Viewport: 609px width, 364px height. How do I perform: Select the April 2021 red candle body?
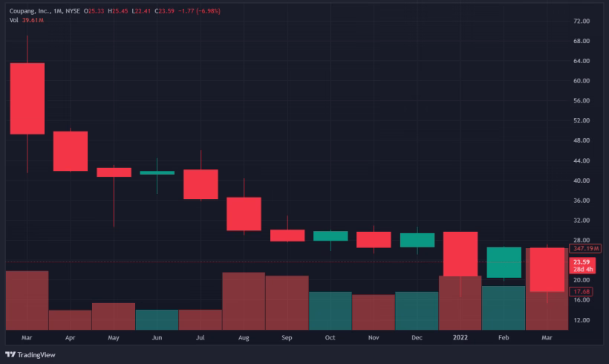(x=70, y=151)
